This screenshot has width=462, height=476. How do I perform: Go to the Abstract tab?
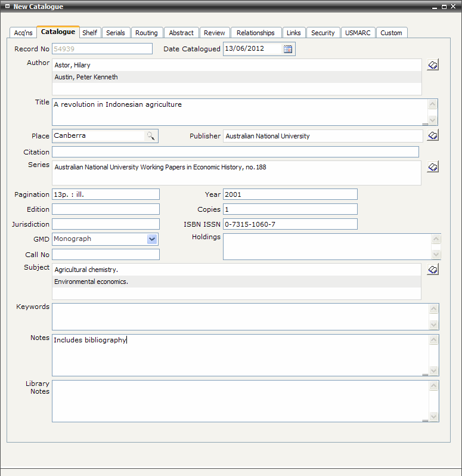coord(181,33)
